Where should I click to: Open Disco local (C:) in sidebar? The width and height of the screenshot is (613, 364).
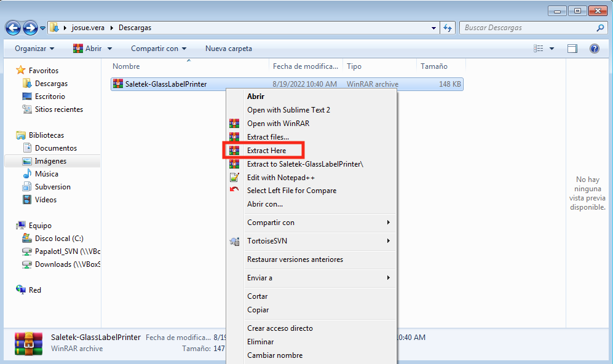(59, 239)
